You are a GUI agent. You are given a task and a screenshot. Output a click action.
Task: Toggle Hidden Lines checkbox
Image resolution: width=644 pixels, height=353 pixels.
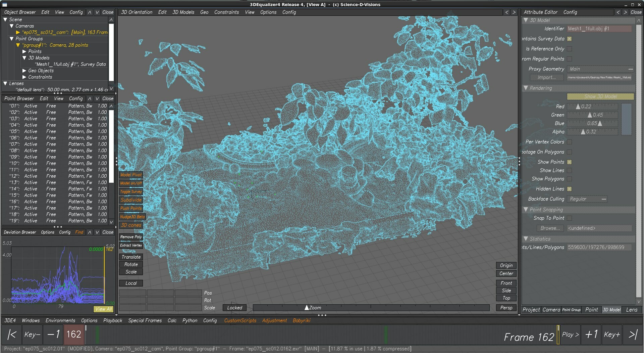pos(569,189)
